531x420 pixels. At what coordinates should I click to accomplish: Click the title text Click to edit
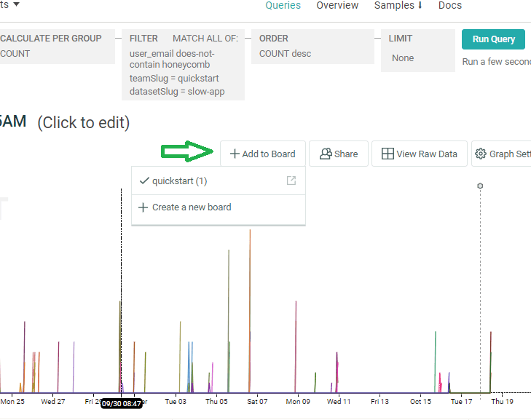83,122
